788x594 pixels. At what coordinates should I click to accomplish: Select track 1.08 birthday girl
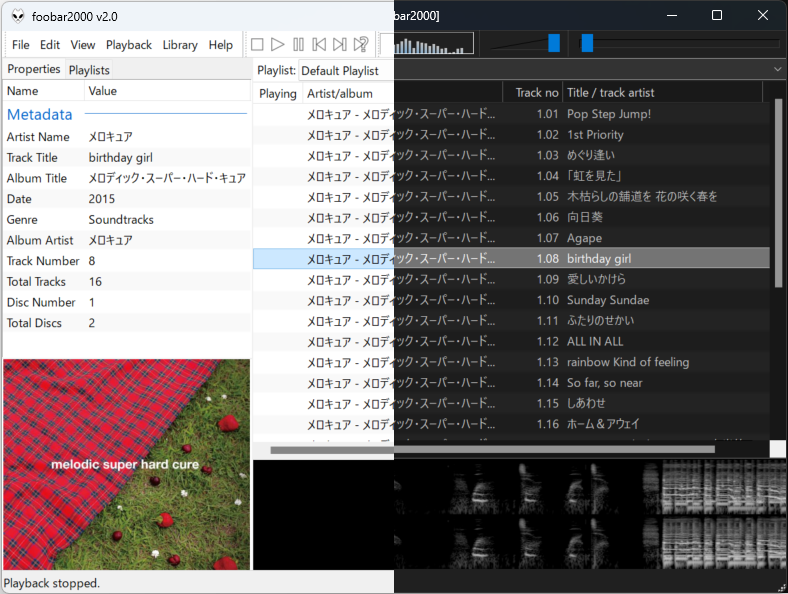511,259
